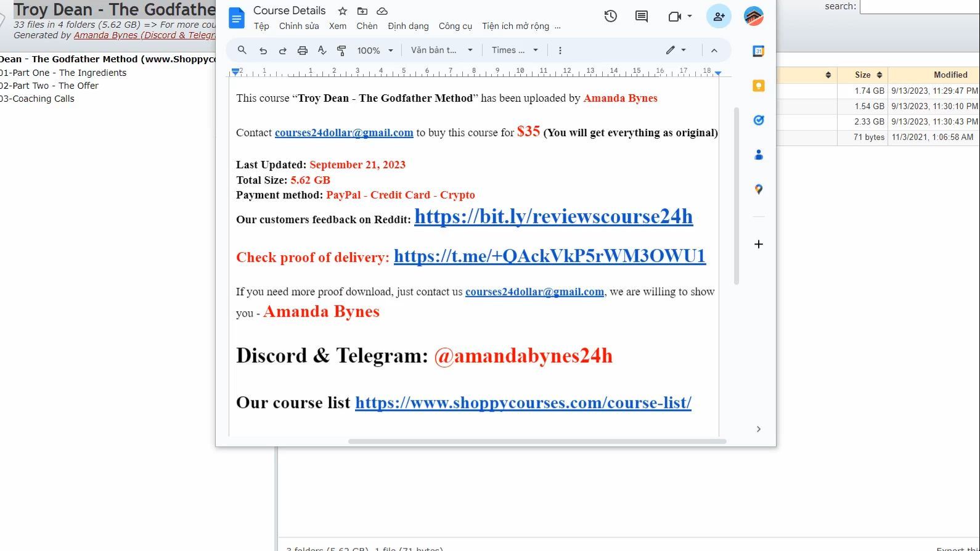Open meeting options dropdown arrow
The height and width of the screenshot is (551, 980).
[690, 16]
